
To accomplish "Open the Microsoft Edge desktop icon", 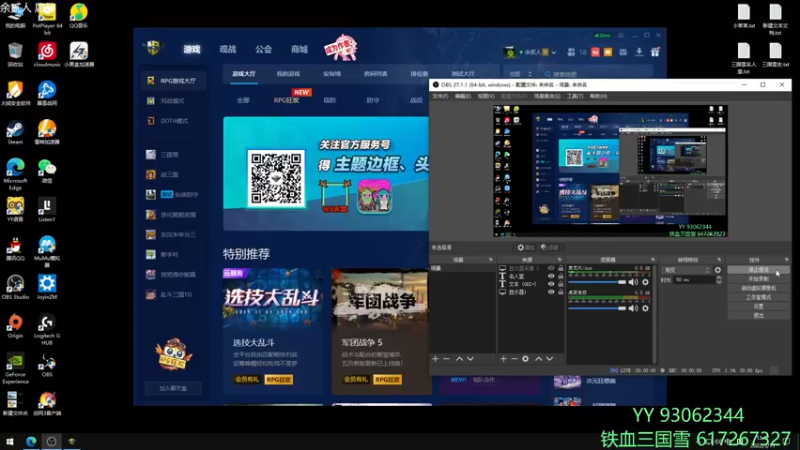I will pyautogui.click(x=15, y=173).
